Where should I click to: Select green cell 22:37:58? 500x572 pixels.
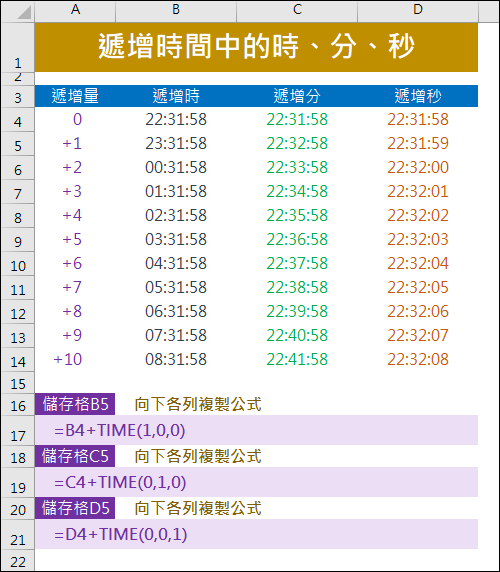(x=297, y=264)
